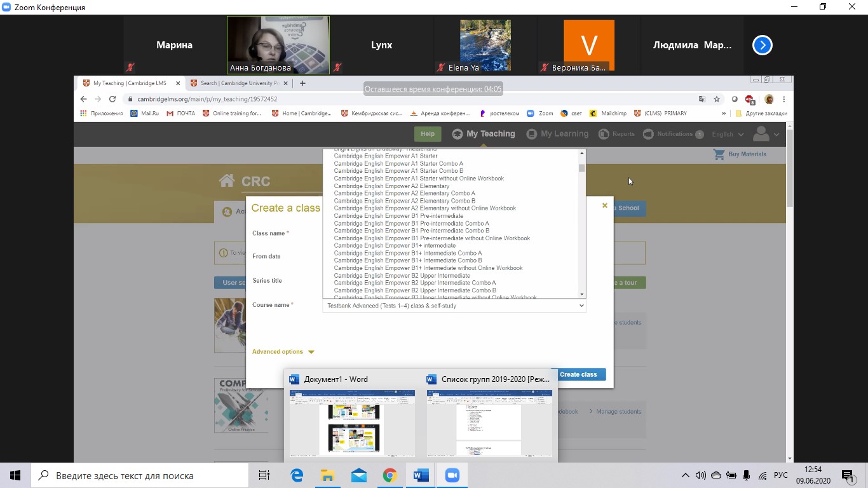Select Empower A2 Elementary Combo B

pyautogui.click(x=404, y=201)
